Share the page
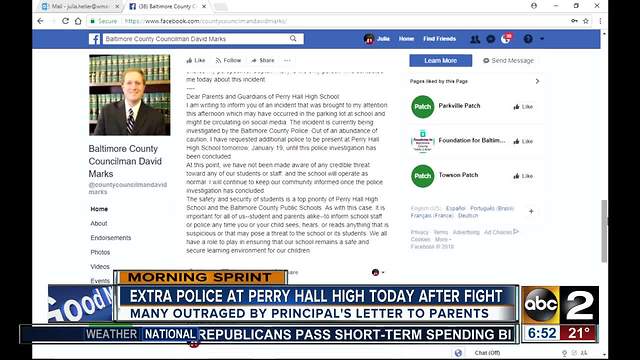The height and width of the screenshot is (360, 640). pos(263,60)
